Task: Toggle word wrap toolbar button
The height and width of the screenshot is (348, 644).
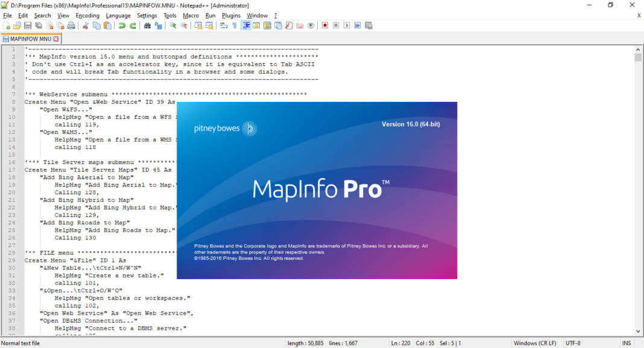Action: [224, 25]
